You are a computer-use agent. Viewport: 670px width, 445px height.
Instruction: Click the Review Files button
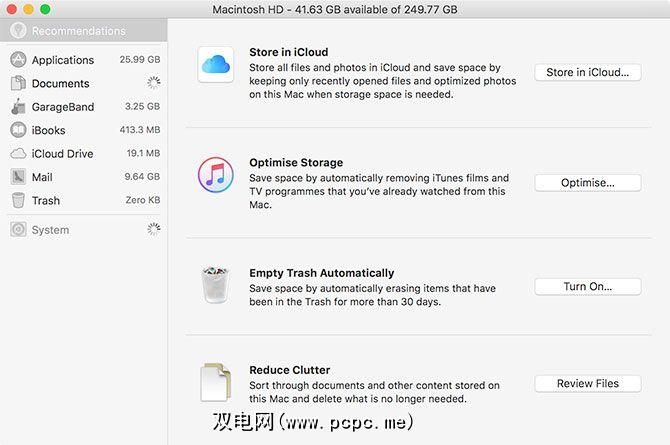(588, 383)
